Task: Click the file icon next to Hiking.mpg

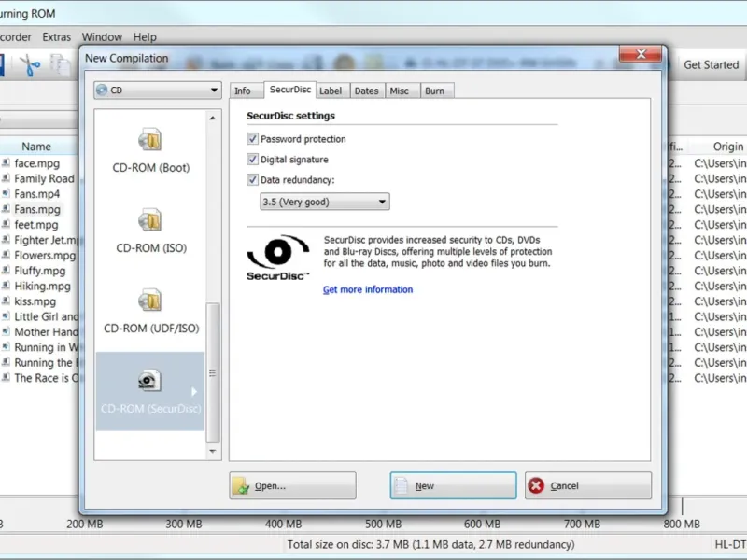Action: pyautogui.click(x=6, y=286)
